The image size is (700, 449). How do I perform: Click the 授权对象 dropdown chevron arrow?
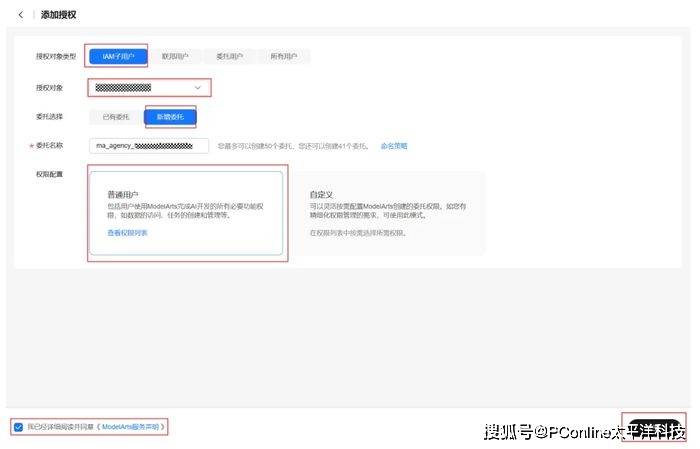coord(197,88)
